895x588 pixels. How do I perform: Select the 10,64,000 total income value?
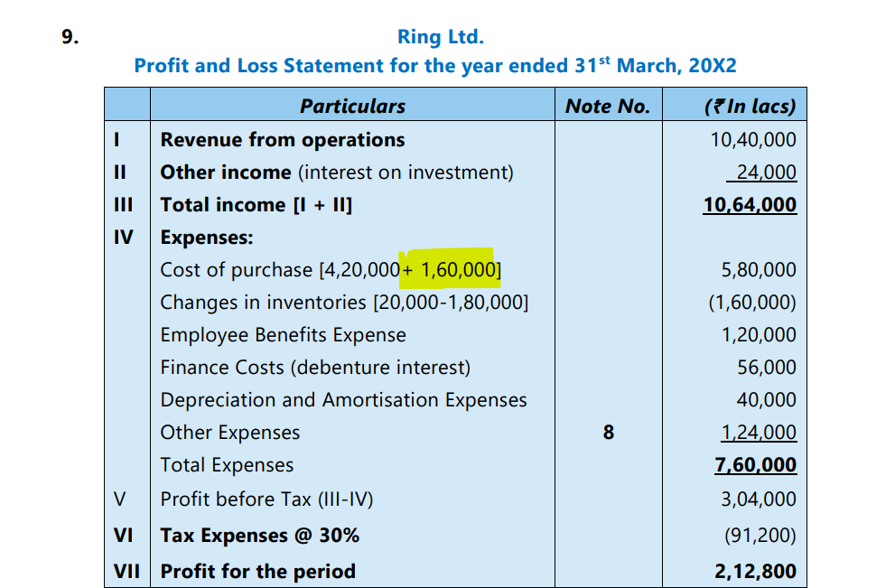click(750, 205)
